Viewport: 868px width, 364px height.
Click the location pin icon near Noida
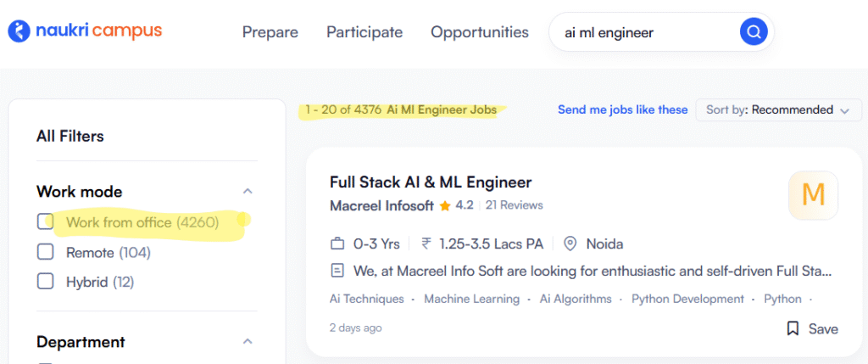tap(570, 244)
